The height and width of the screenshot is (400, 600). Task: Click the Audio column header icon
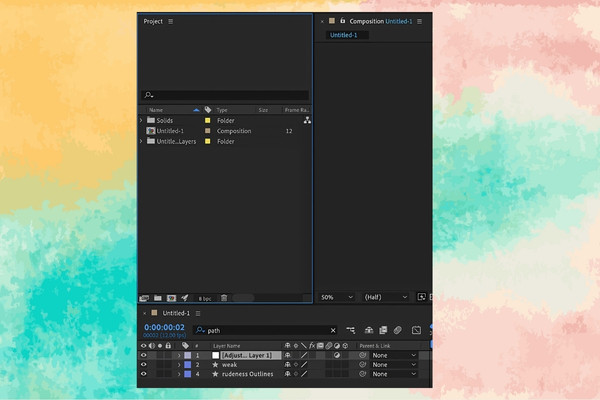pyautogui.click(x=152, y=346)
